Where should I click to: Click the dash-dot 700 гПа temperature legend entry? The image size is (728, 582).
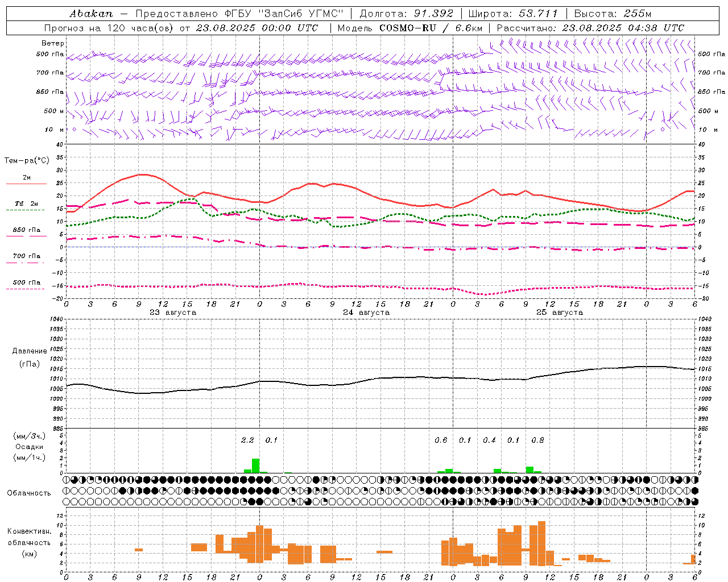point(26,259)
